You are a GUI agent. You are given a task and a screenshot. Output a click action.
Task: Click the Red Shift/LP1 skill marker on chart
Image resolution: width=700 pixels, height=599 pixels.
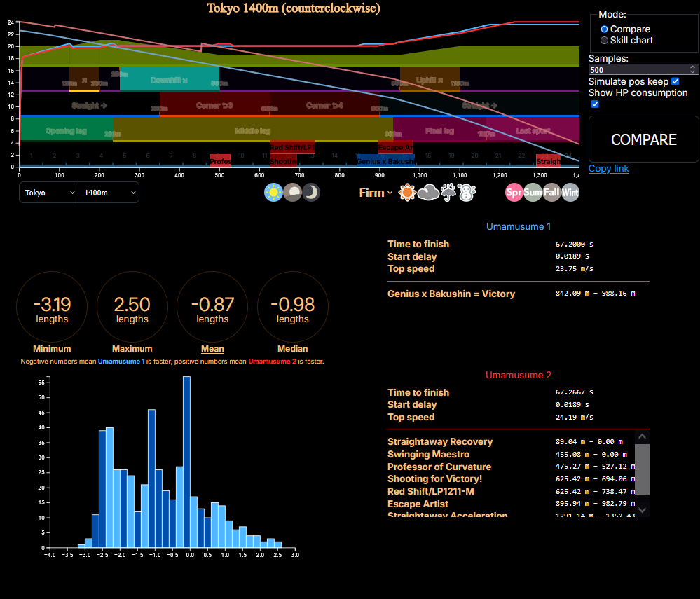[292, 147]
